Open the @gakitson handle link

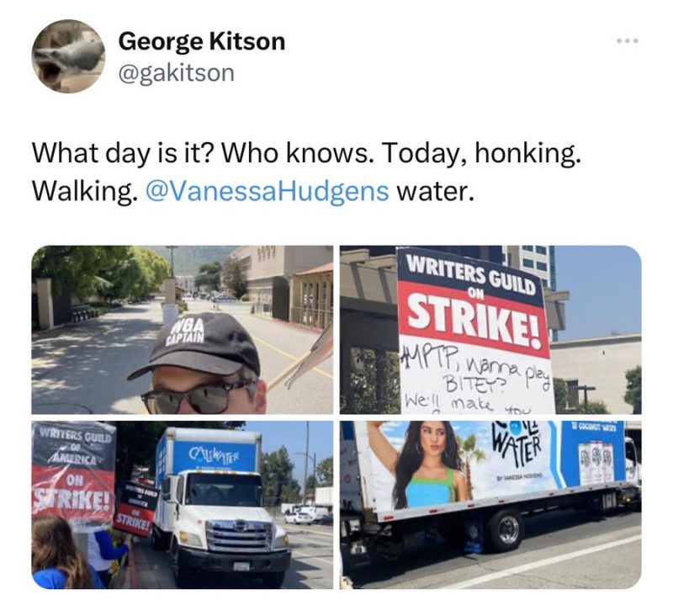[177, 72]
